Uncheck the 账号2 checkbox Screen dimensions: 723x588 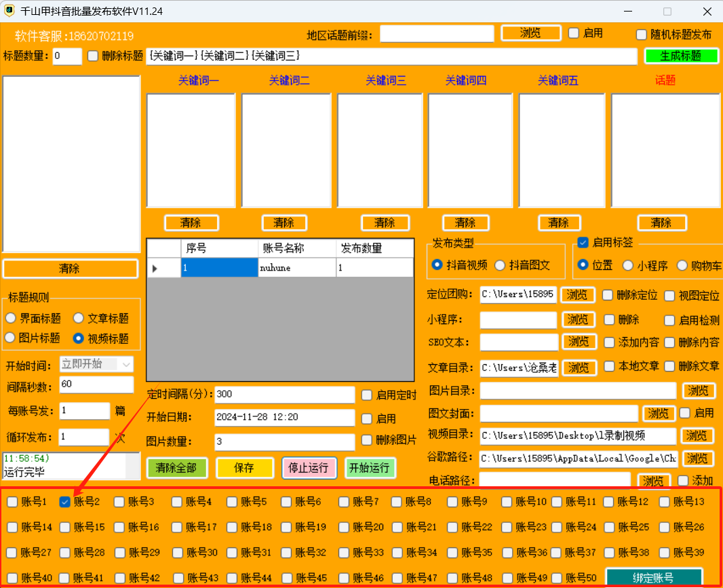click(x=65, y=503)
